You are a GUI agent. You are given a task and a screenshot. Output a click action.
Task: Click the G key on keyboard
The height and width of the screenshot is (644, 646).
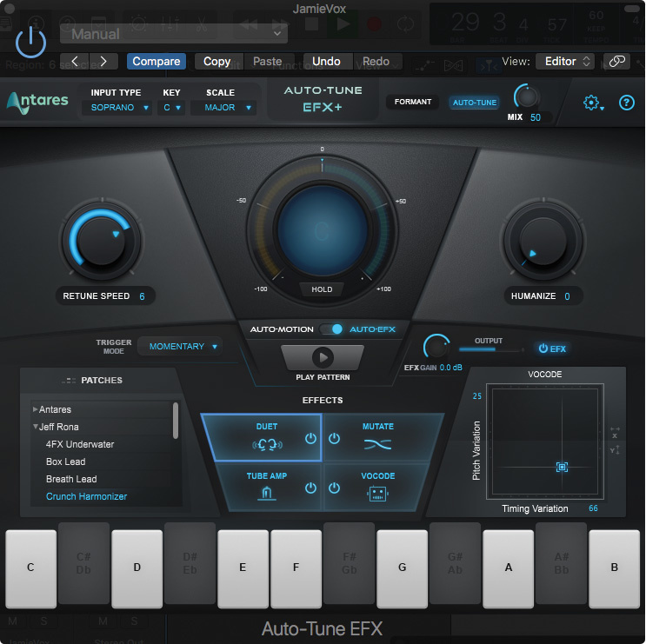click(402, 568)
